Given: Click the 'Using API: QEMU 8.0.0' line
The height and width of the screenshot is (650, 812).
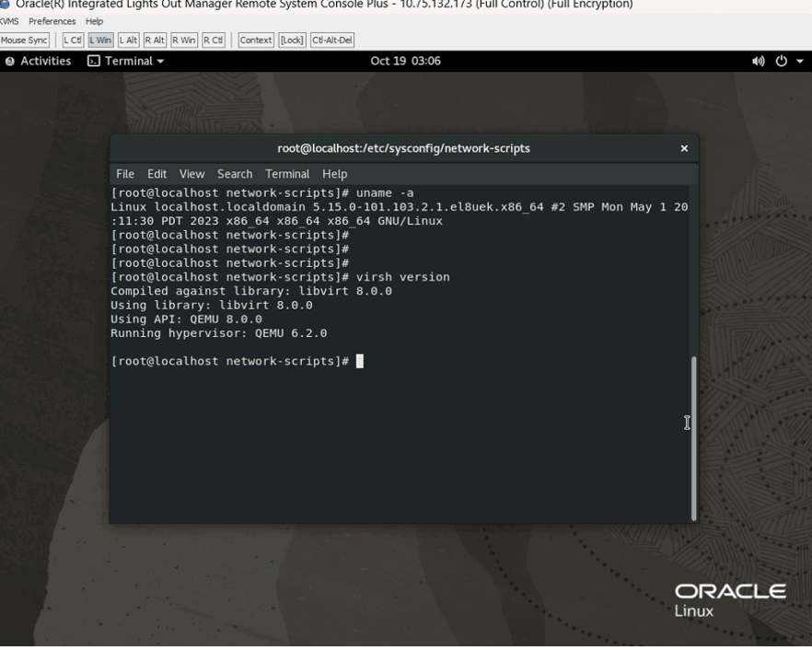Looking at the screenshot, I should coord(186,319).
